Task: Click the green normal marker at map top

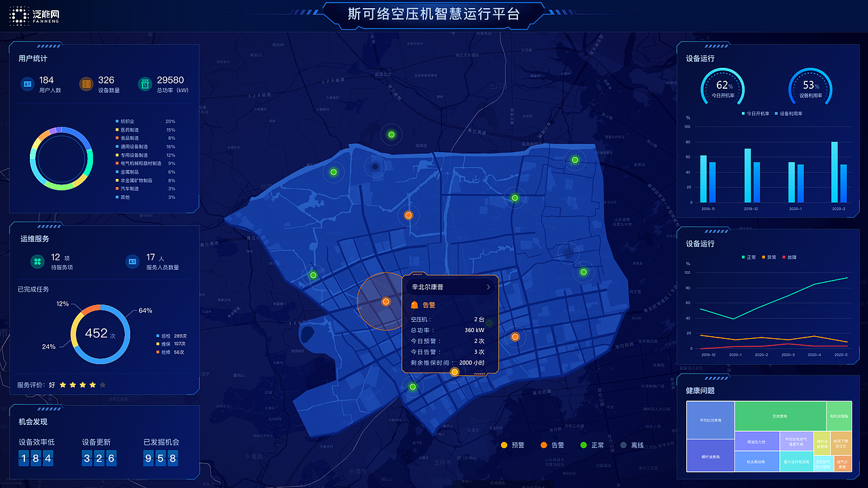Action: [x=391, y=134]
